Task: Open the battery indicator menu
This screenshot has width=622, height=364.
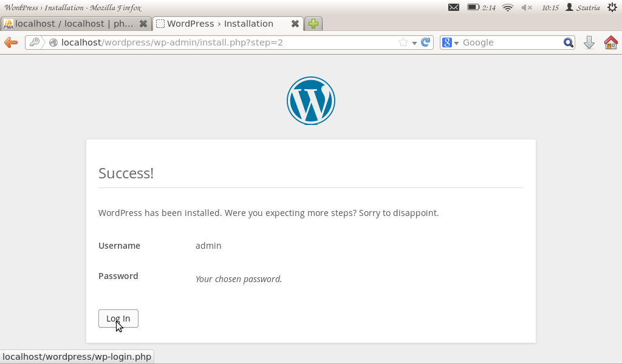Action: coord(481,7)
